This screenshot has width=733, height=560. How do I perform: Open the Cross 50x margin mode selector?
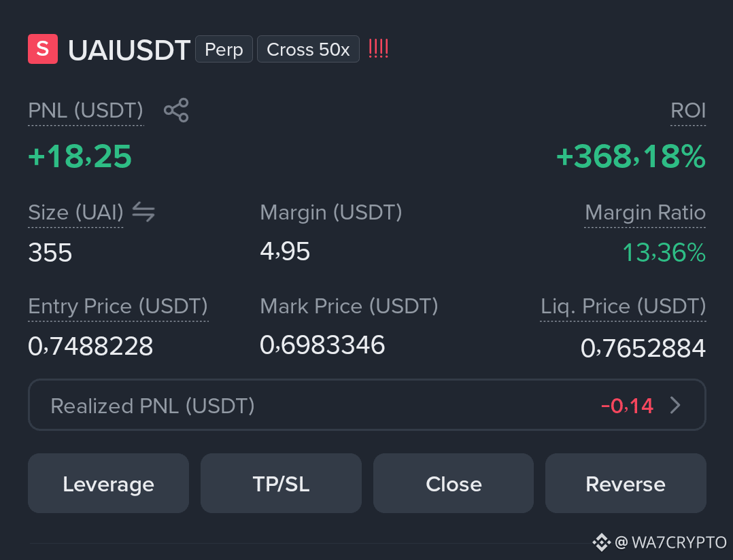coord(308,49)
